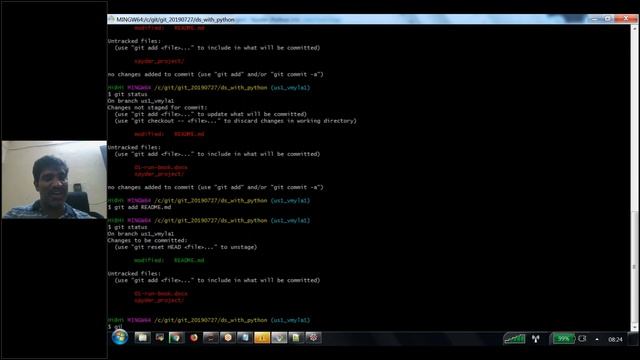Click the red flower-like last taskbar icon
Screen dimensions: 640x360
313,338
